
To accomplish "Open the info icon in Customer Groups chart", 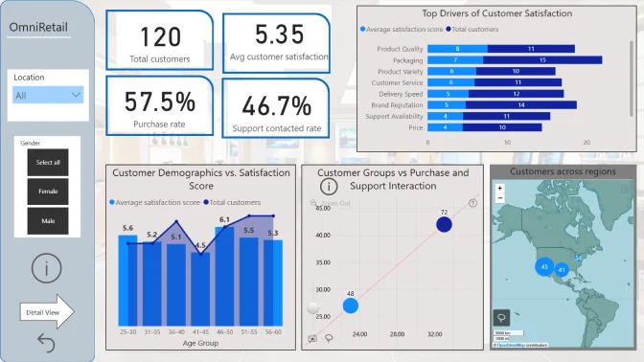I will pos(329,187).
